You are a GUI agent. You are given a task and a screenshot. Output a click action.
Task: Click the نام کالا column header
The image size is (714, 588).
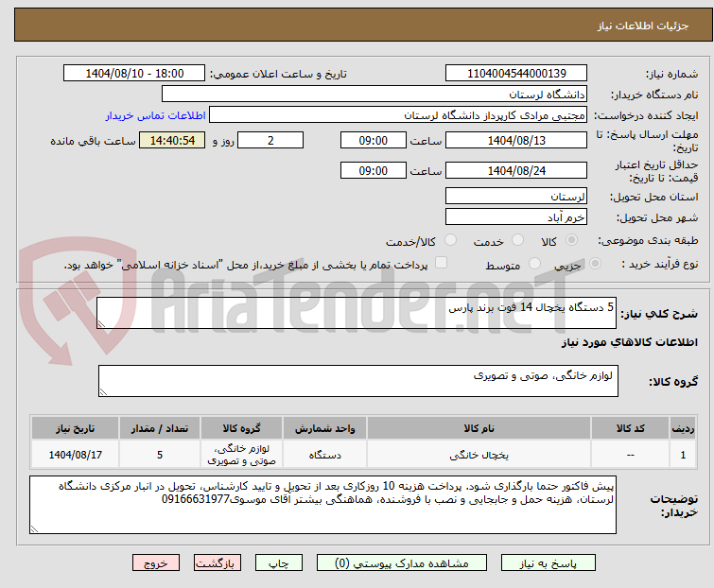pos(479,428)
